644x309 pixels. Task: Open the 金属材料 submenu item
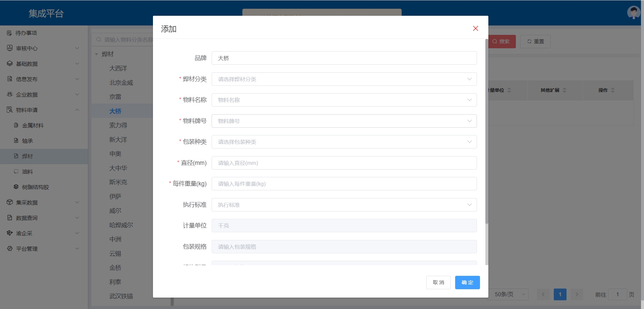tap(33, 125)
